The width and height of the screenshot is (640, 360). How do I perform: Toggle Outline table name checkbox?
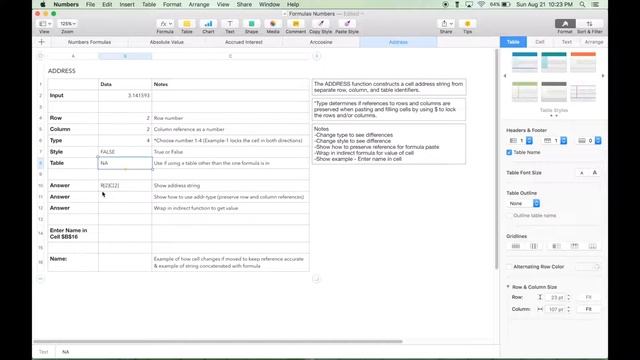pos(509,216)
